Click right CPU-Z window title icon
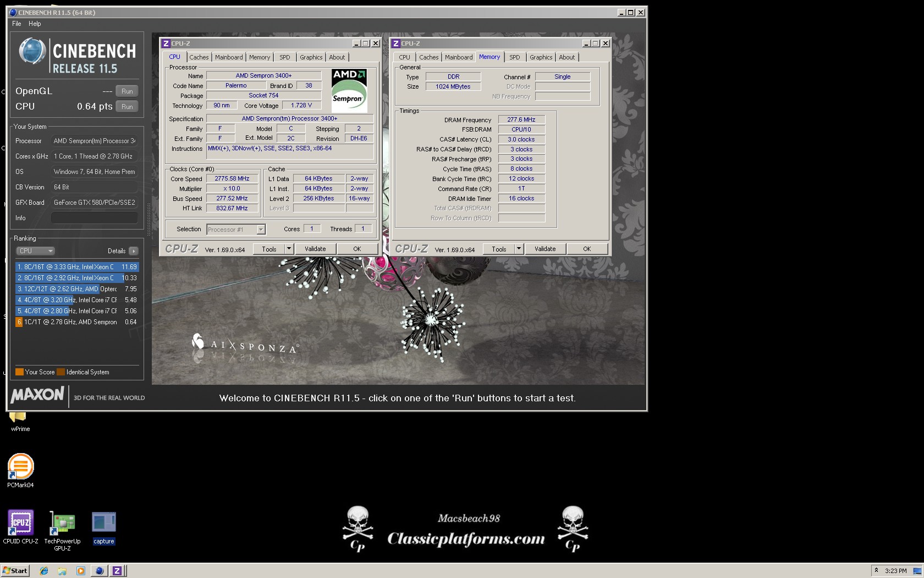This screenshot has width=924, height=578. pyautogui.click(x=395, y=43)
